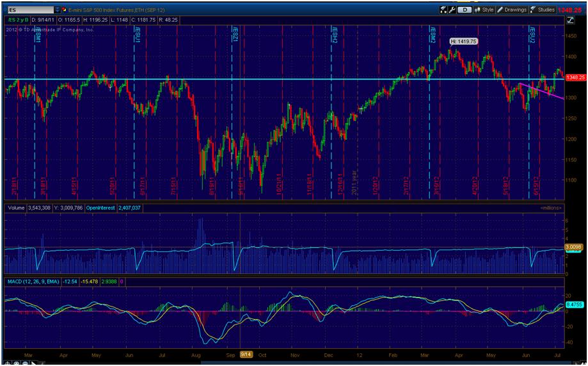The height and width of the screenshot is (366, 588).
Task: Click the 2.9388 MACD diff value
Action: (109, 282)
